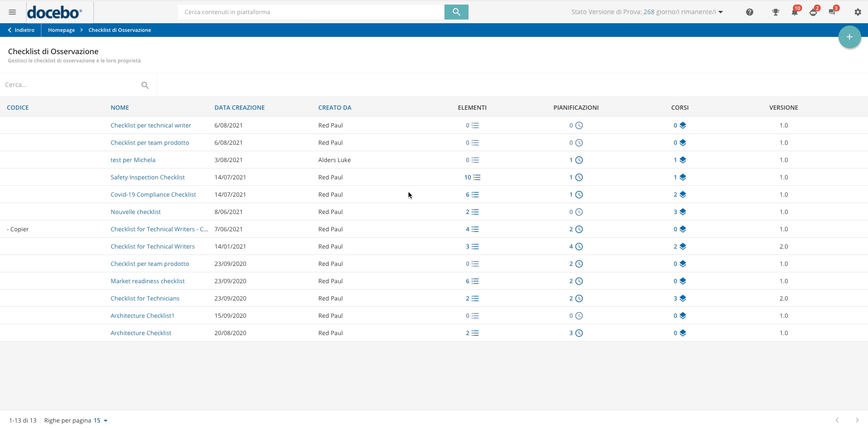868x428 pixels.
Task: Open the help question mark icon
Action: [x=750, y=12]
